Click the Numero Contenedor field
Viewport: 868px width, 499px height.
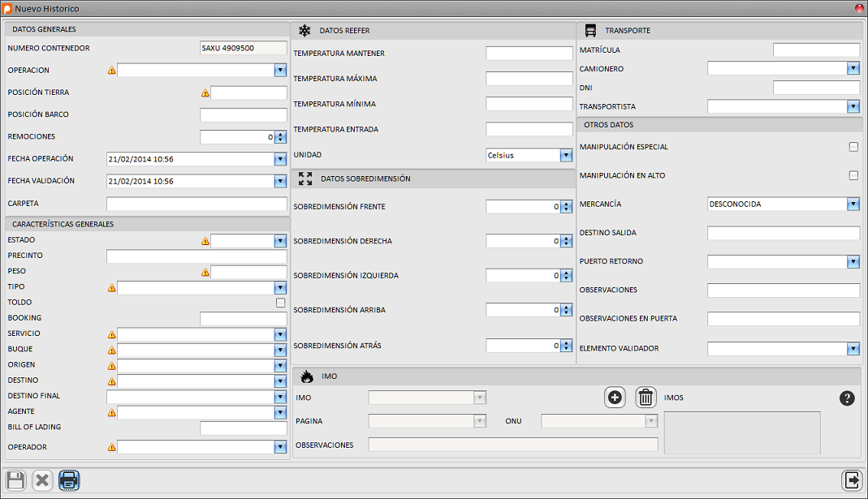(x=244, y=48)
